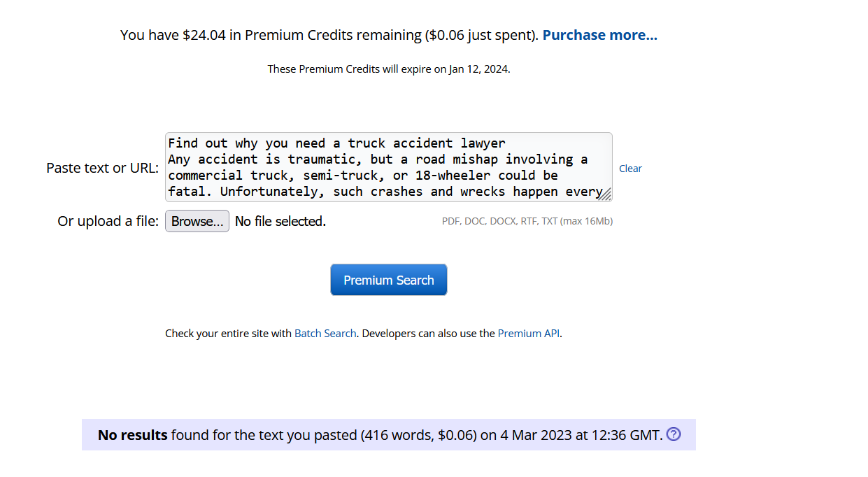
Task: Click the bold "No results" text
Action: coord(132,435)
